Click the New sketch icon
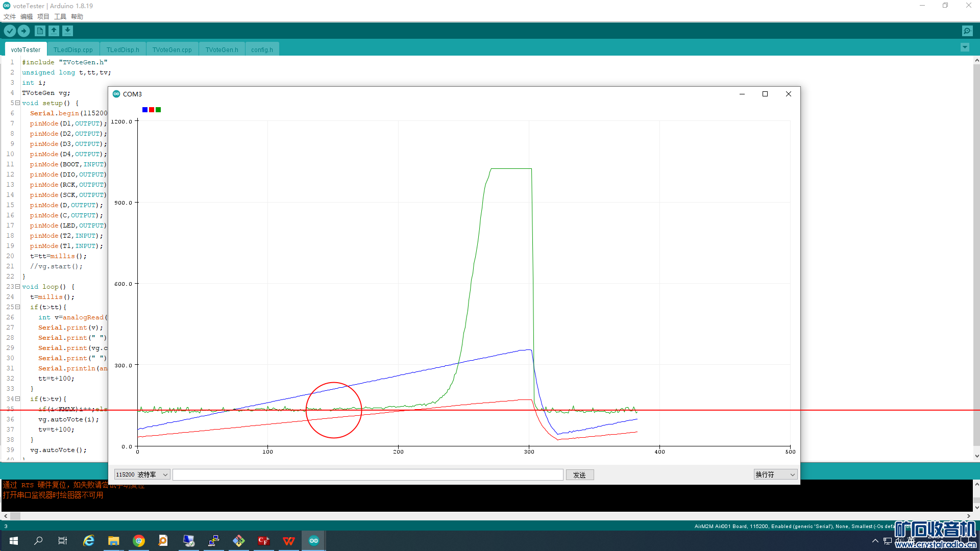Screen dimensions: 980x551 tap(40, 31)
